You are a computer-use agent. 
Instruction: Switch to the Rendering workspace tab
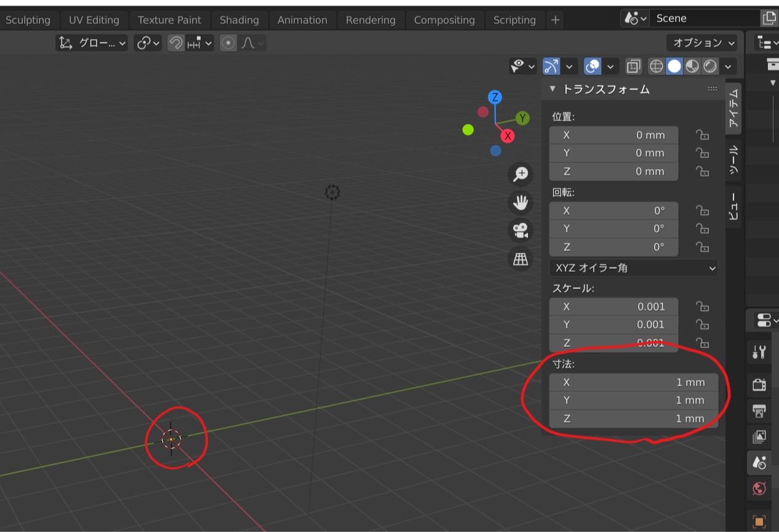click(370, 20)
